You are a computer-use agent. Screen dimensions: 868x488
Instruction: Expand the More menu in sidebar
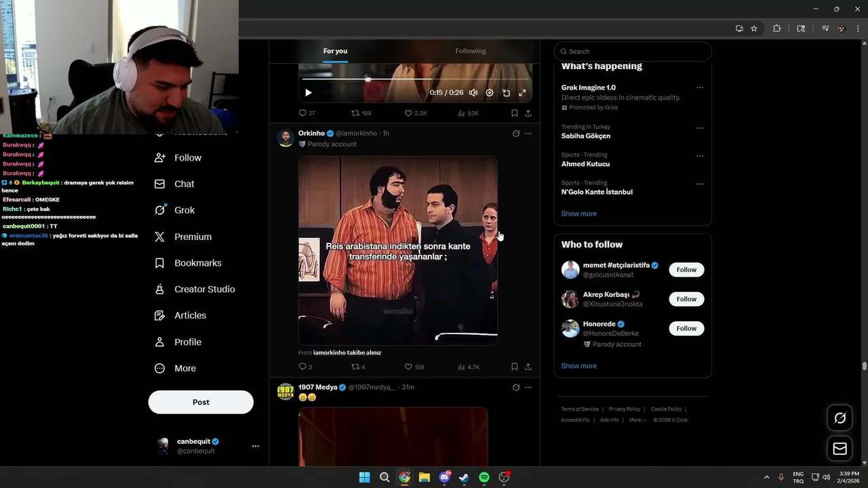(175, 369)
